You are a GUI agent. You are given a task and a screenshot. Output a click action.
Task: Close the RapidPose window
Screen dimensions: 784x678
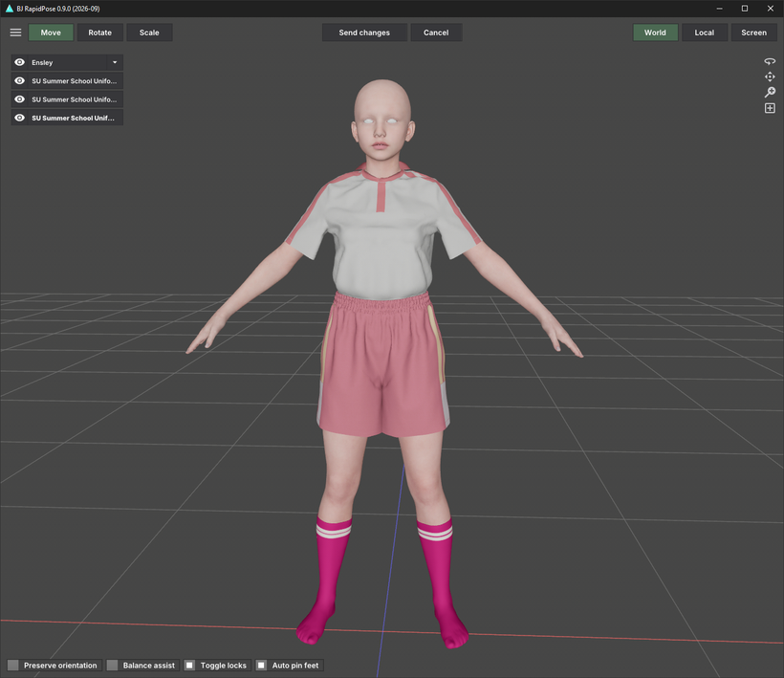[x=770, y=9]
